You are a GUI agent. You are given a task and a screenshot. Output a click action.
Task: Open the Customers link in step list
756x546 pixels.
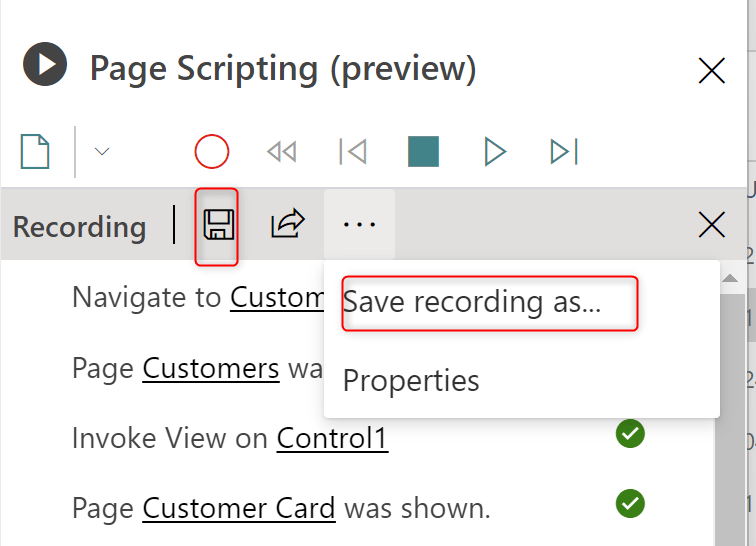point(211,368)
